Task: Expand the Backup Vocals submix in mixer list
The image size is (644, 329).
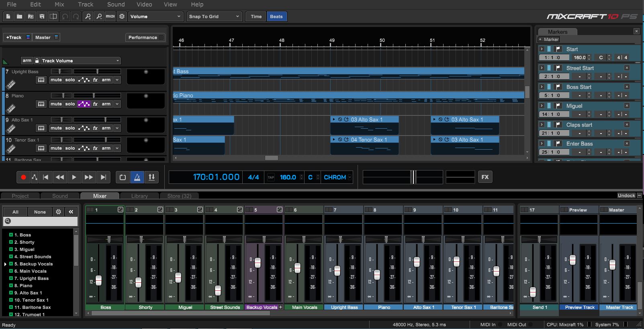Action: coord(5,264)
